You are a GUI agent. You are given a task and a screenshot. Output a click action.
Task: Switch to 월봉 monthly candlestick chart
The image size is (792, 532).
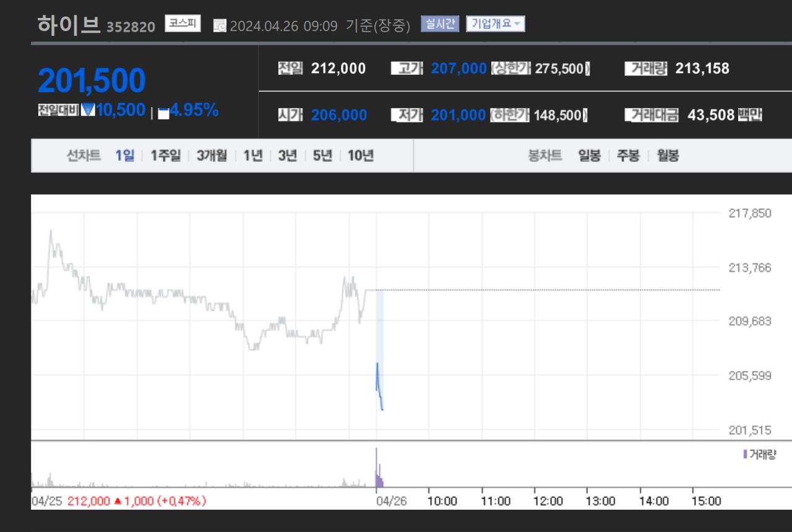(668, 156)
